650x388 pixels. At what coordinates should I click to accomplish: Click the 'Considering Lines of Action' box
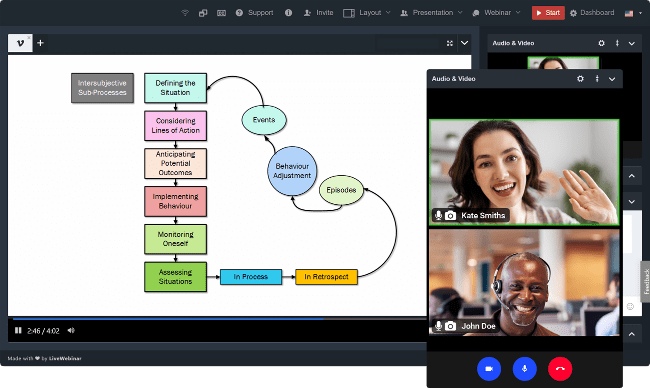[x=175, y=126]
